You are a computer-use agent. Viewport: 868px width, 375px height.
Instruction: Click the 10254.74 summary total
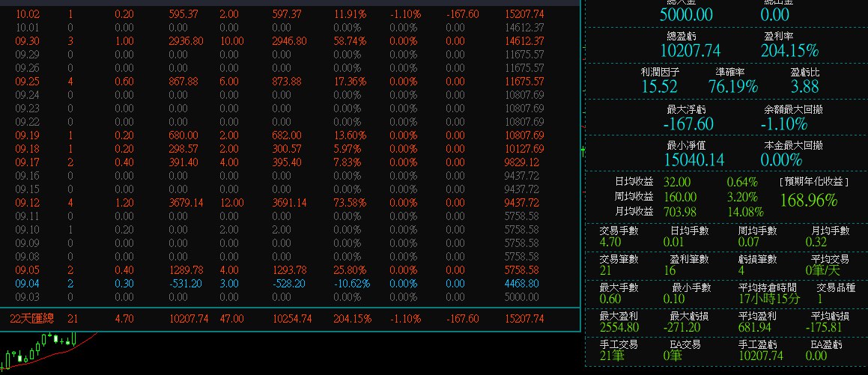[x=292, y=319]
